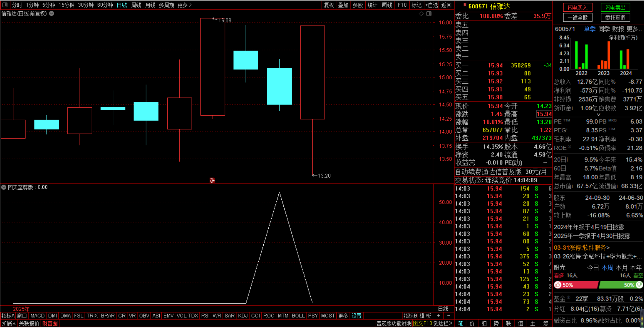Click the 闪电买入 quick buy button
The width and height of the screenshot is (644, 328).
point(578,7)
